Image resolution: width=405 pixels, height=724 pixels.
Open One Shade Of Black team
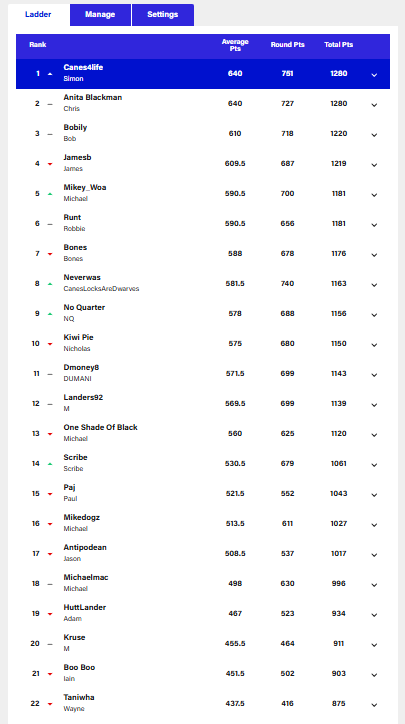point(100,428)
